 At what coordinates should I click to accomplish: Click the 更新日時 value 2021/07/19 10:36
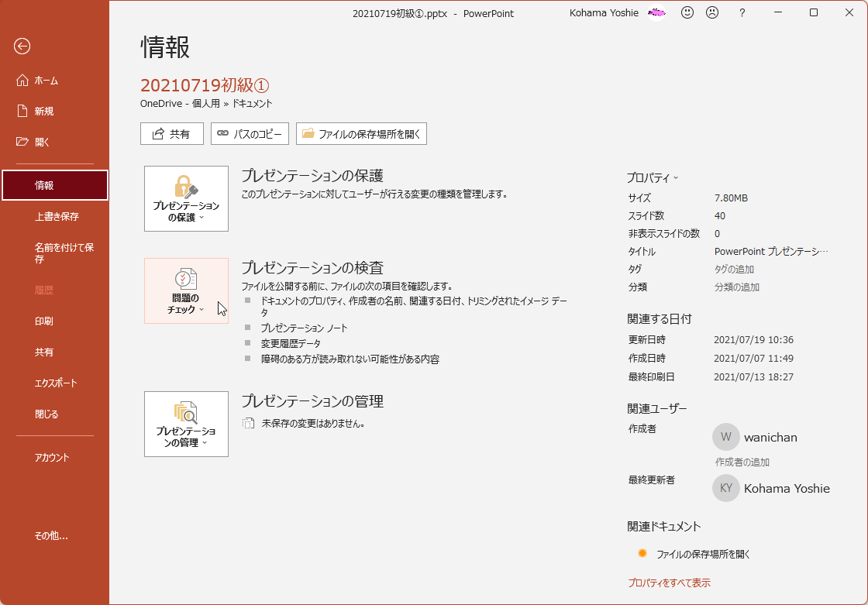(753, 340)
